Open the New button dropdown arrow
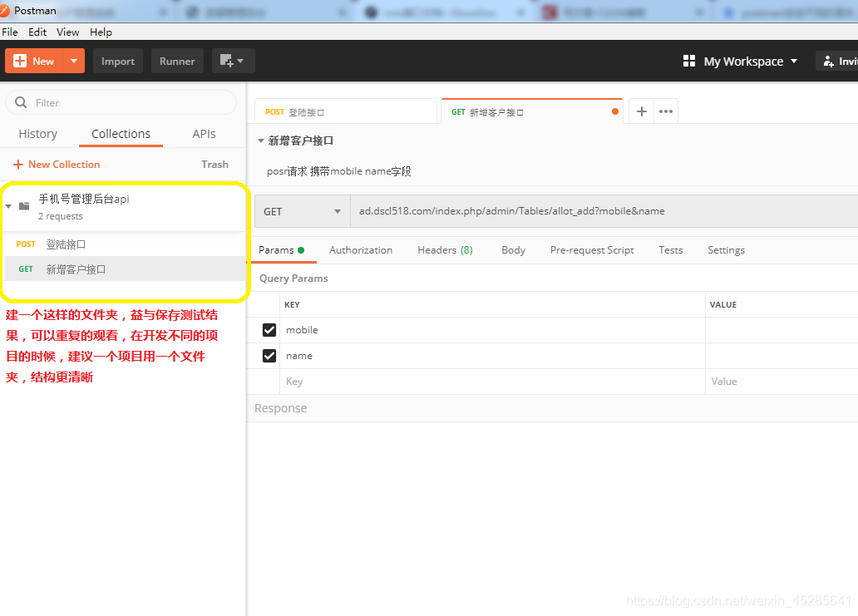This screenshot has height=616, width=858. (74, 61)
